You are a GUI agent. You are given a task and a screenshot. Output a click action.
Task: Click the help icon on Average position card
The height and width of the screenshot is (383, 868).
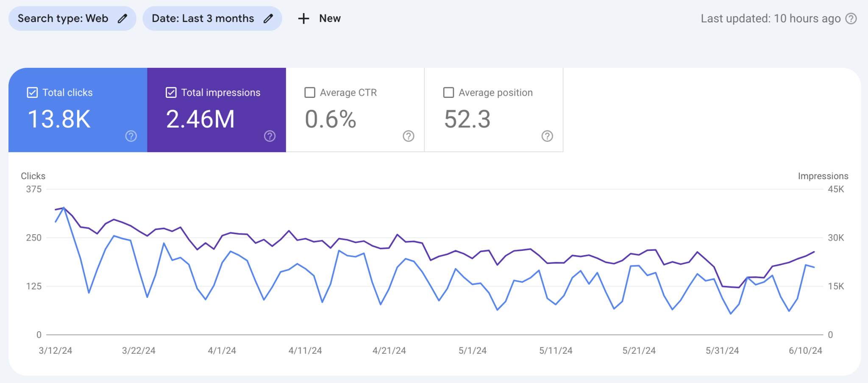click(547, 136)
